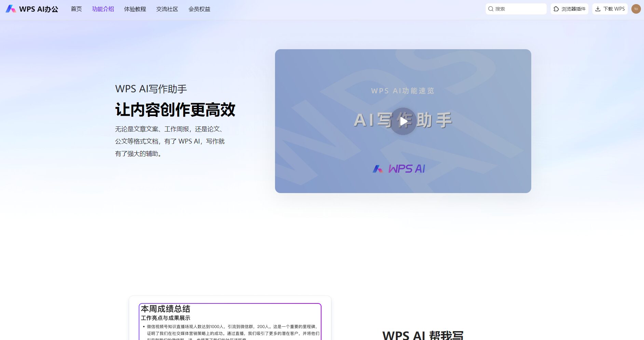Image resolution: width=644 pixels, height=340 pixels.
Task: Click the WPS AI办公 site title
Action: click(x=38, y=9)
